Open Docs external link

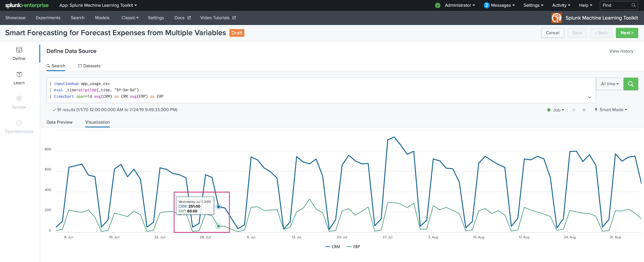183,18
